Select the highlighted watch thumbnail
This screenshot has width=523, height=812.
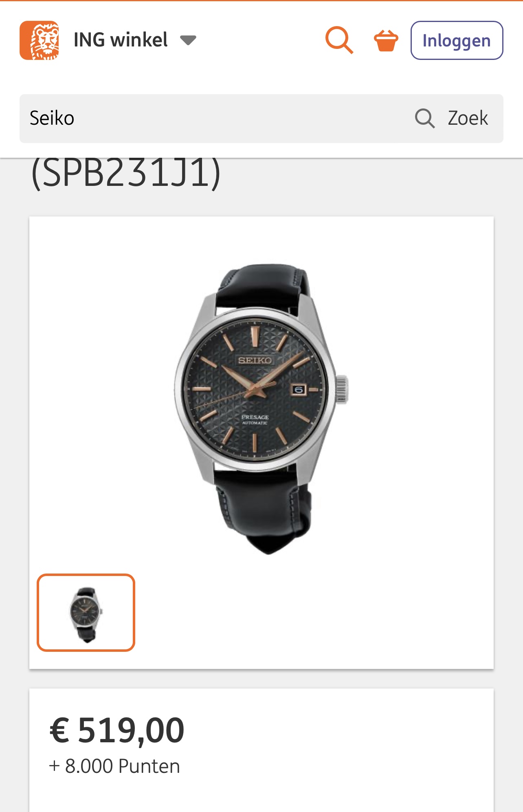click(86, 613)
